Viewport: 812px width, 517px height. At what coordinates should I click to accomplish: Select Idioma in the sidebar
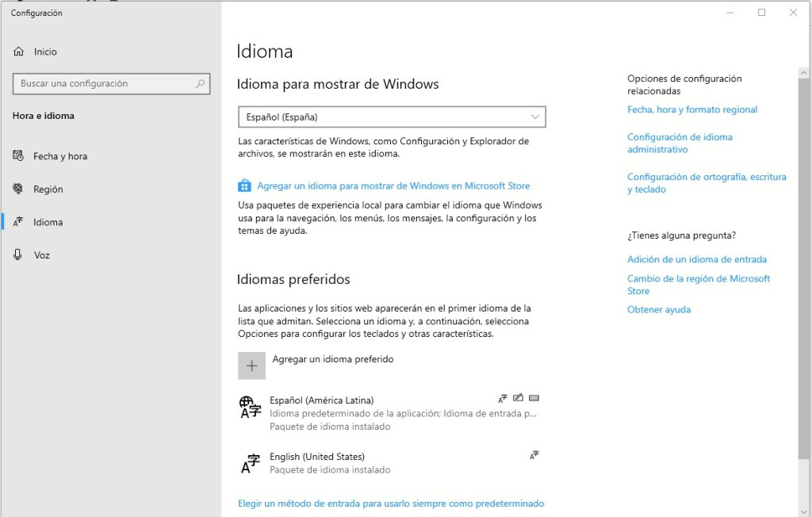[x=48, y=223]
